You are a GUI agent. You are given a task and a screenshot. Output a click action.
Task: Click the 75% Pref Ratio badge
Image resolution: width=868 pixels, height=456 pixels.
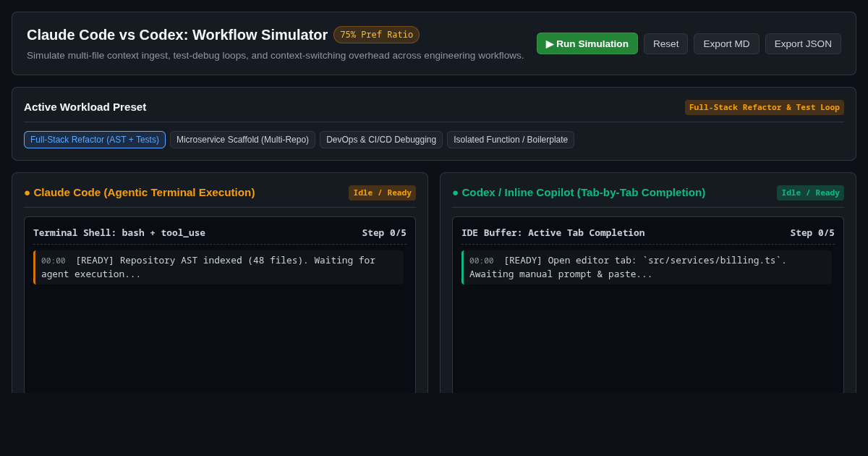click(x=376, y=35)
